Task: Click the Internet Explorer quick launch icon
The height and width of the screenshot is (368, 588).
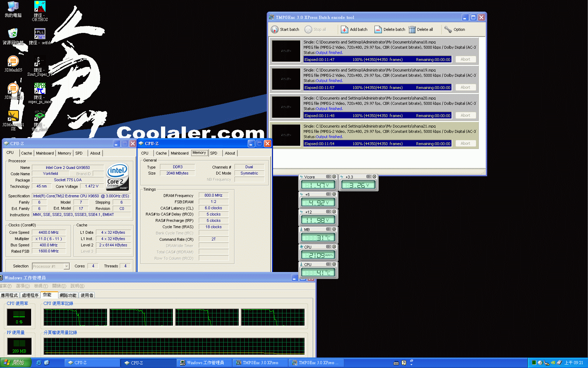Action: (x=38, y=363)
